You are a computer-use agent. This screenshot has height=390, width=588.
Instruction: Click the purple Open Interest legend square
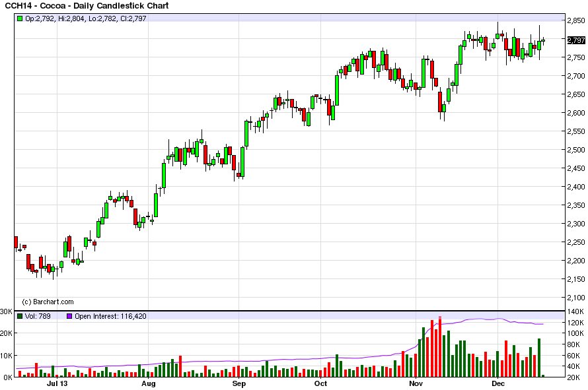click(x=69, y=316)
